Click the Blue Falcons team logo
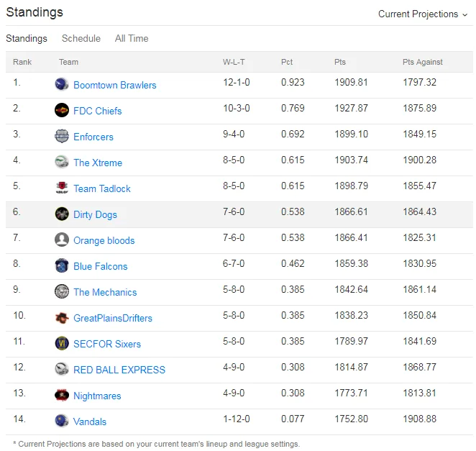The image size is (476, 451). (x=62, y=265)
